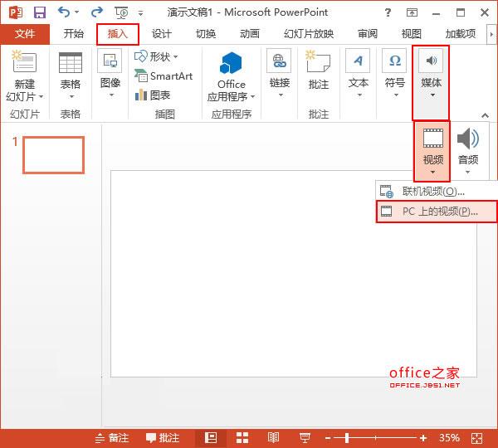This screenshot has width=498, height=448.
Task: Open the 形状 shapes gallery
Action: click(x=156, y=57)
